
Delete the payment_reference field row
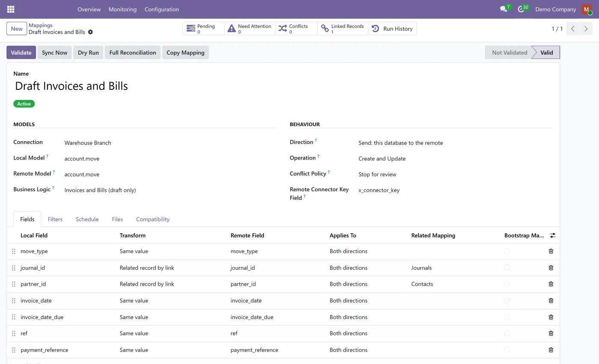pyautogui.click(x=551, y=350)
